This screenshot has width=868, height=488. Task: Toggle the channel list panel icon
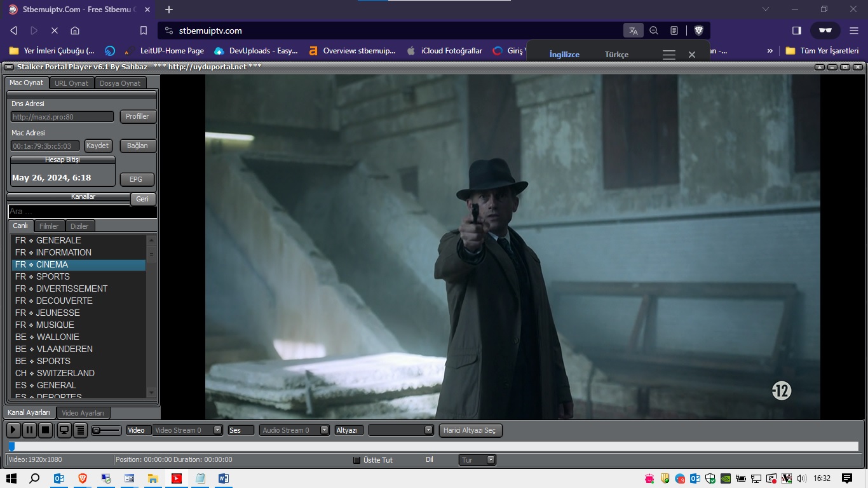pos(80,430)
